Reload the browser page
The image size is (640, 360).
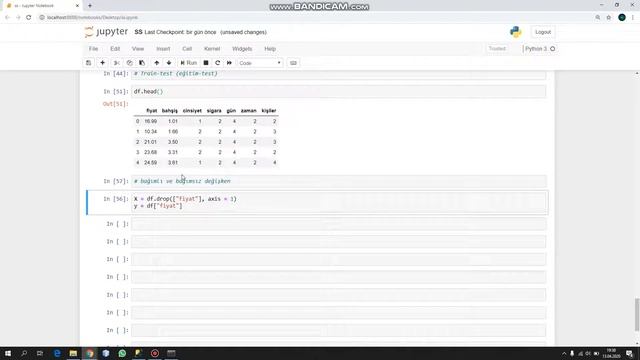click(29, 18)
